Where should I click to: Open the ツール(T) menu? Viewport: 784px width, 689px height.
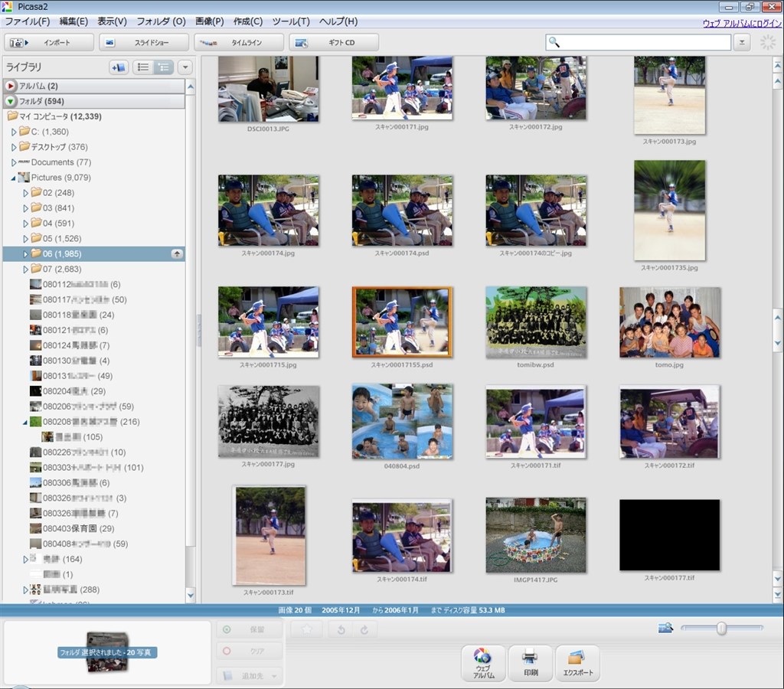click(290, 21)
